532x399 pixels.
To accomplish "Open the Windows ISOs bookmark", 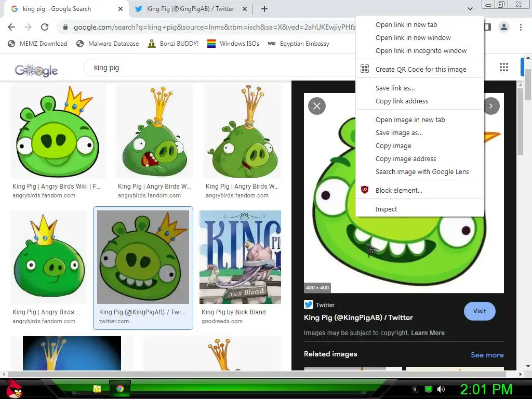I will [x=233, y=44].
